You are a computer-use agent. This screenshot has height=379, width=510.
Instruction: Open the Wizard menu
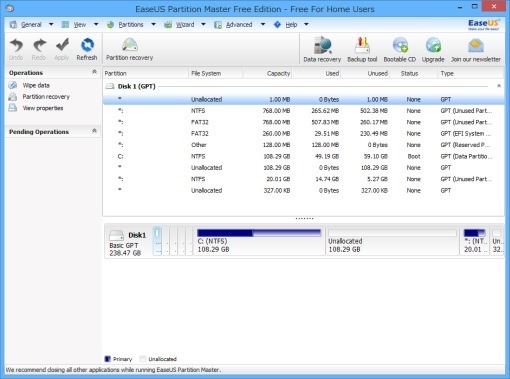185,24
